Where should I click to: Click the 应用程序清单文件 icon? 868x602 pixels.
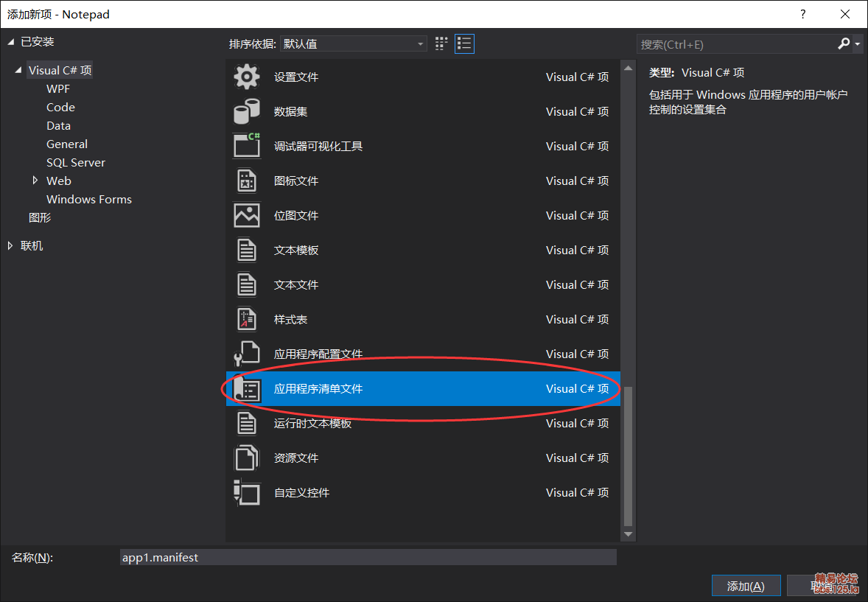[246, 388]
